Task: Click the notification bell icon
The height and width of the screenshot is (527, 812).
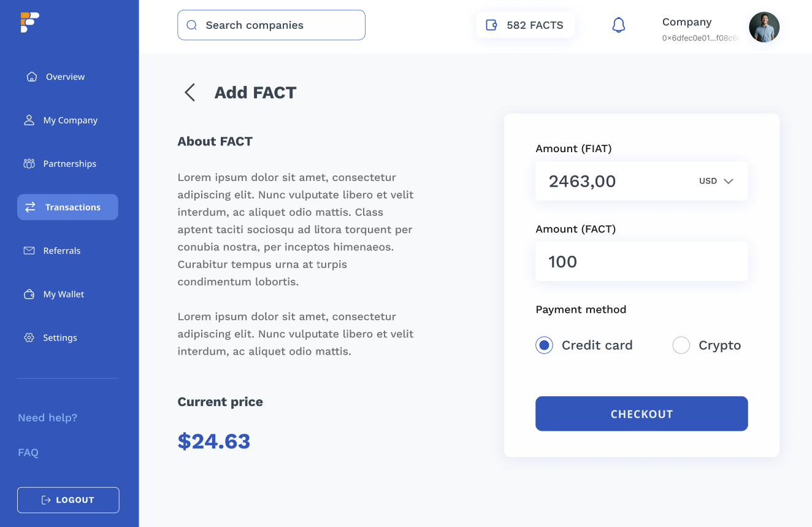Action: [x=619, y=25]
